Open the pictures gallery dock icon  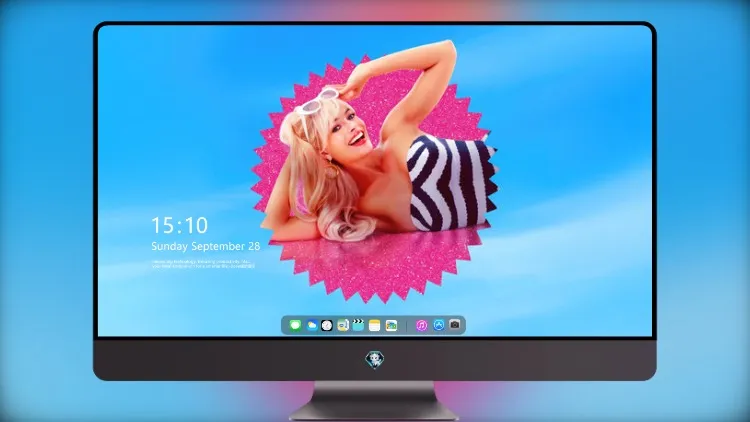(391, 325)
